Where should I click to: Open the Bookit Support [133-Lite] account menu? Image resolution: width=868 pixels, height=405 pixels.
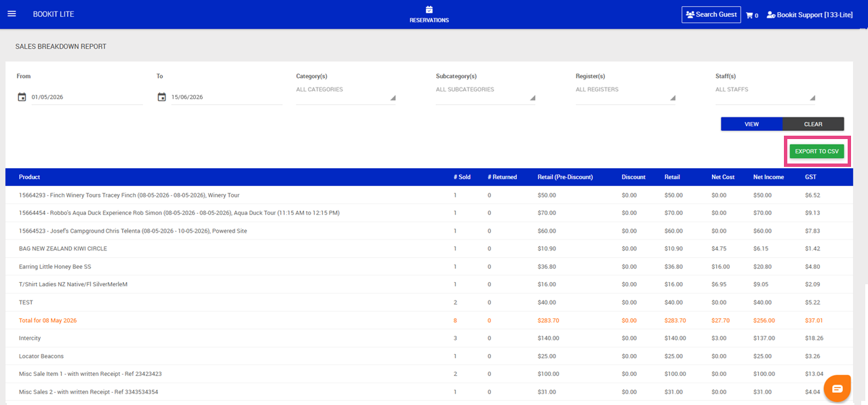click(x=810, y=15)
